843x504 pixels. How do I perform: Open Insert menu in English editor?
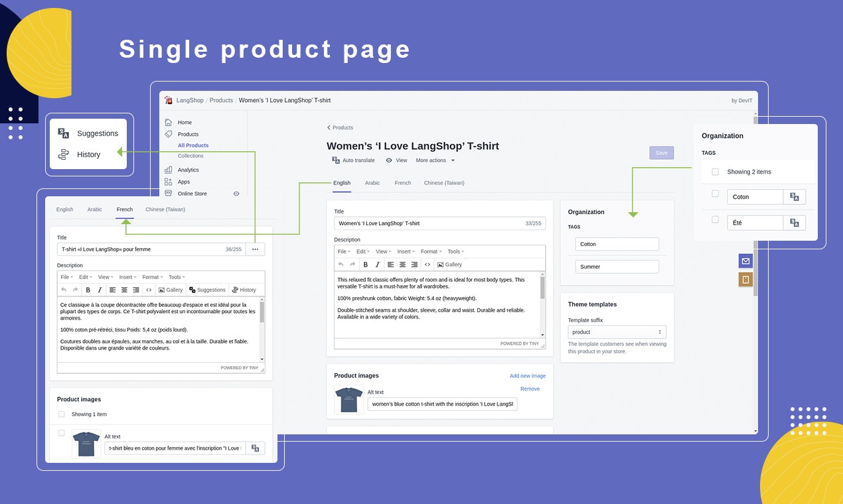coord(406,251)
